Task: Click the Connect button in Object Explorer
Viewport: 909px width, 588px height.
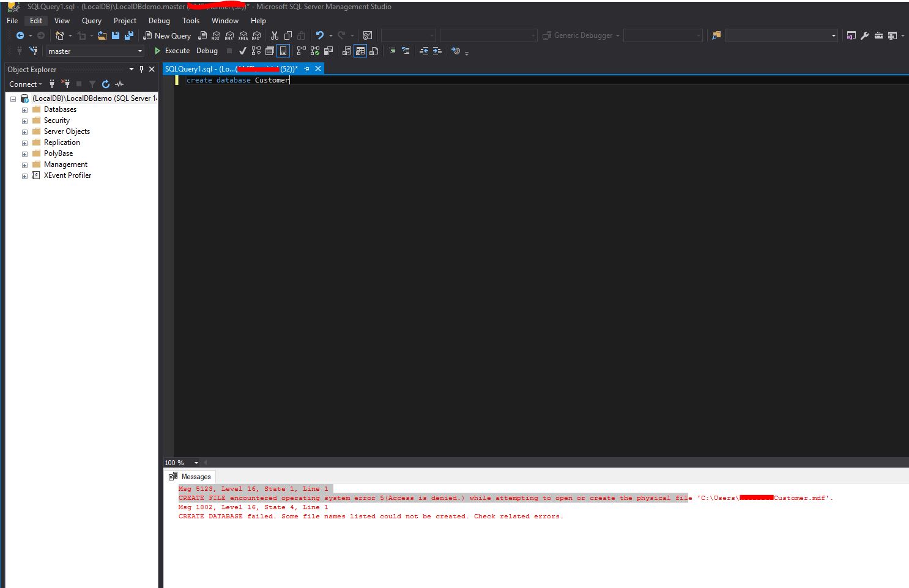Action: [23, 84]
